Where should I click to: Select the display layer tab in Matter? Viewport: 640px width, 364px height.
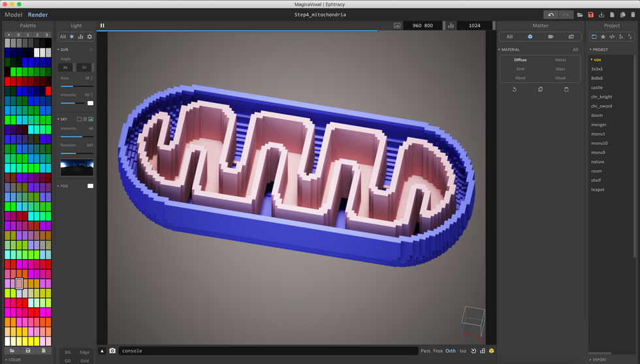coord(571,37)
